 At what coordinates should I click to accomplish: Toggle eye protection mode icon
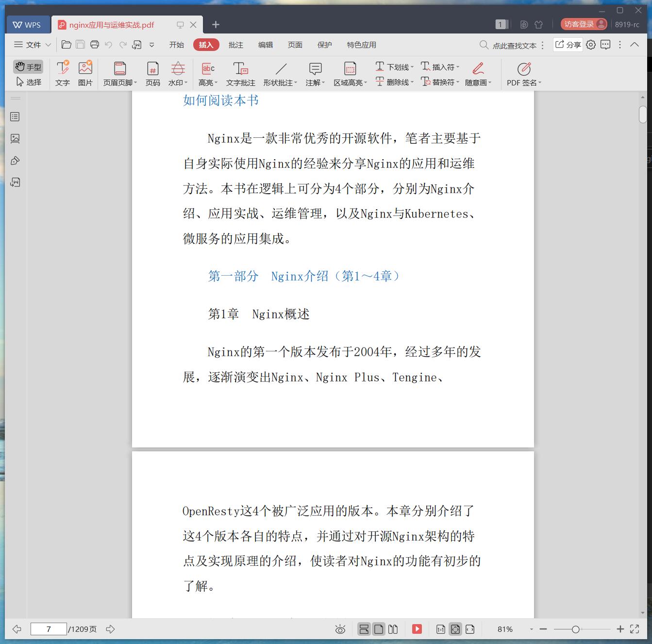tap(340, 629)
